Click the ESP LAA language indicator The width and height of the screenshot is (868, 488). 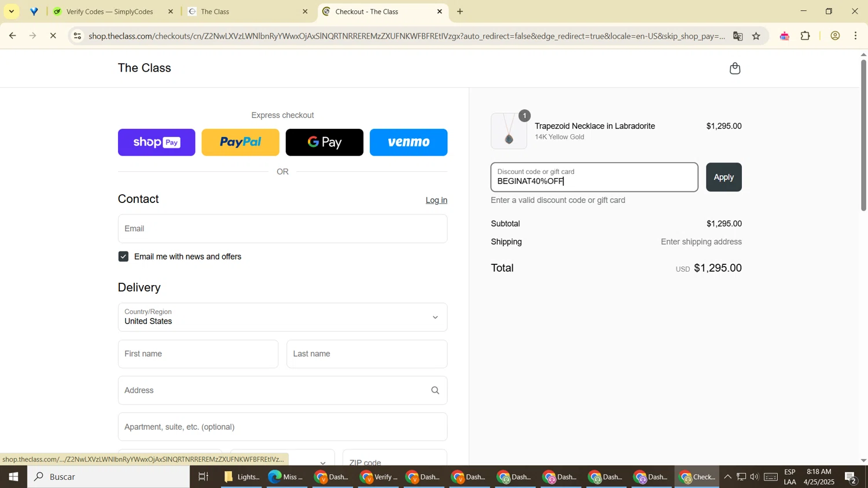click(790, 477)
